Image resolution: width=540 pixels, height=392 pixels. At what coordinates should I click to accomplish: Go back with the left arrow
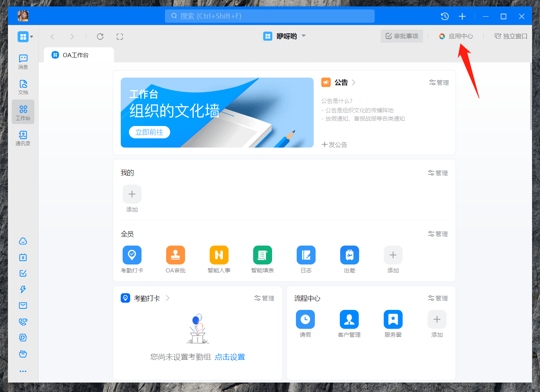pos(53,36)
